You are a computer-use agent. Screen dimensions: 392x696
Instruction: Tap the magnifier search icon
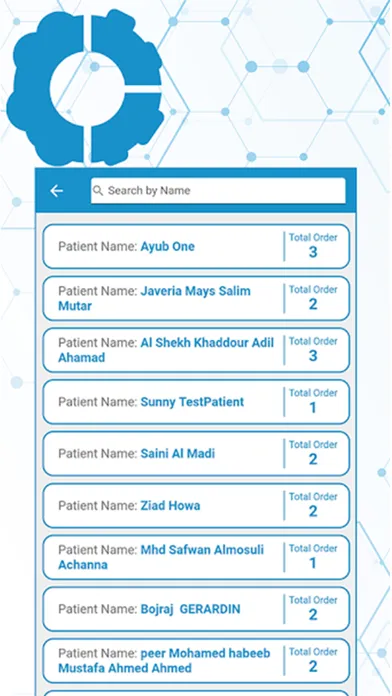pos(98,191)
